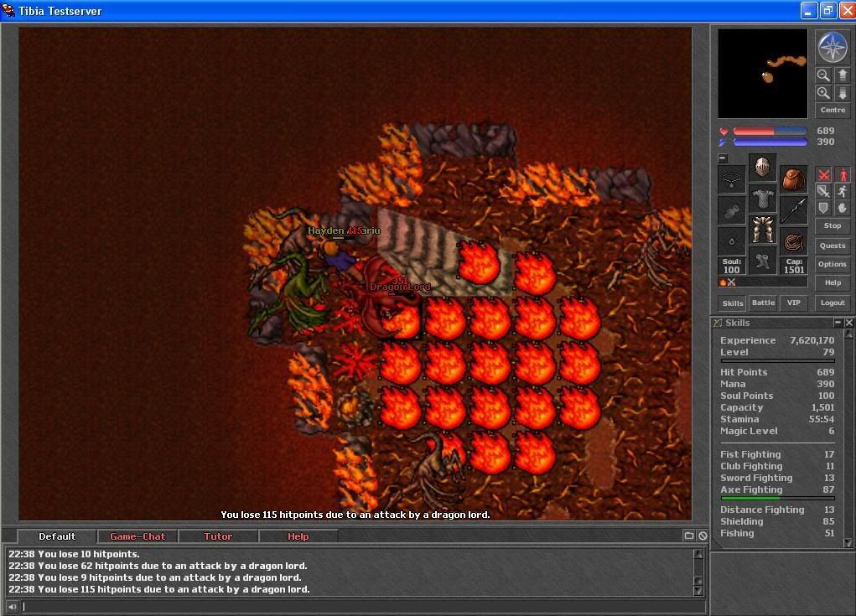856x616 pixels.
Task: Enable offensive full attack mode
Action: [824, 174]
